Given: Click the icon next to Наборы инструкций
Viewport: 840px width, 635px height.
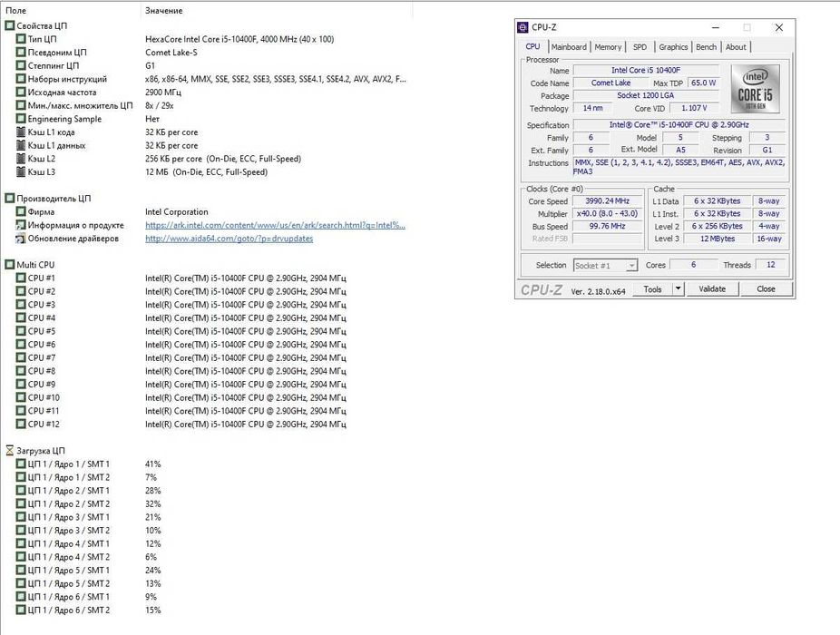Looking at the screenshot, I should click(x=21, y=79).
